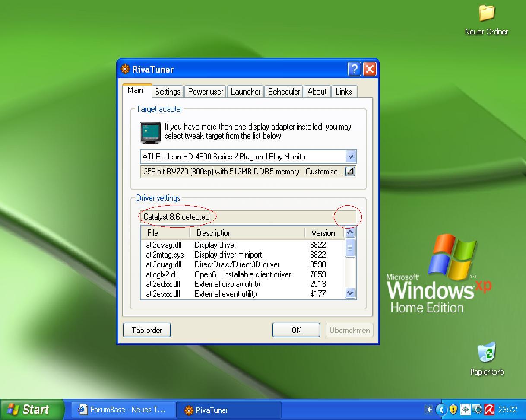This screenshot has width=526, height=420.
Task: Click 'Catalyst 8.6 detected' text
Action: tap(176, 217)
